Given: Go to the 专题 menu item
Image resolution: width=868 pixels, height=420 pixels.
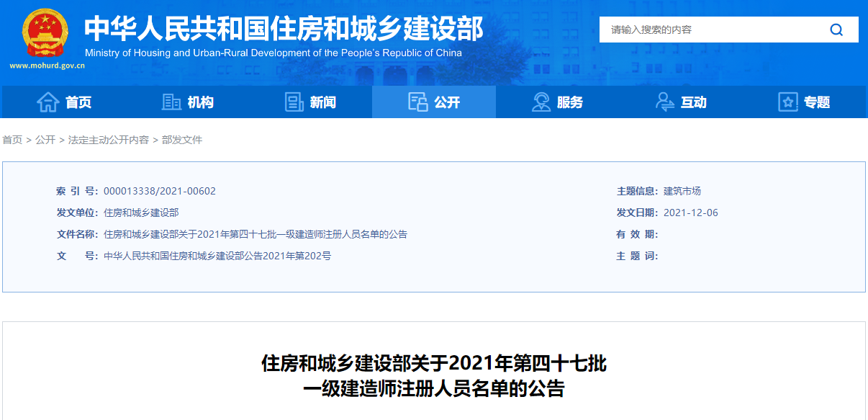Looking at the screenshot, I should coord(817,102).
